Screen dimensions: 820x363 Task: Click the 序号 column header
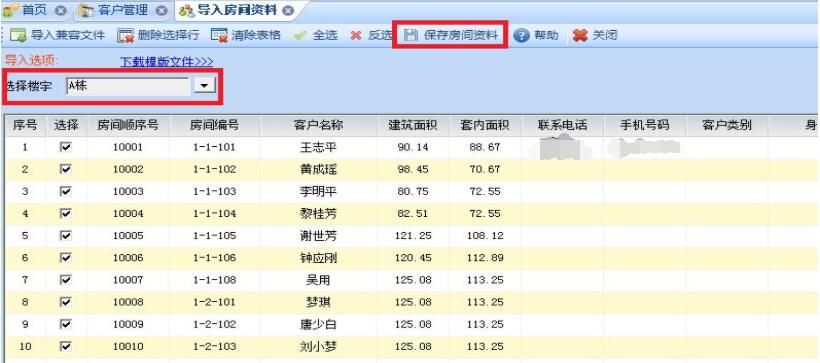25,126
